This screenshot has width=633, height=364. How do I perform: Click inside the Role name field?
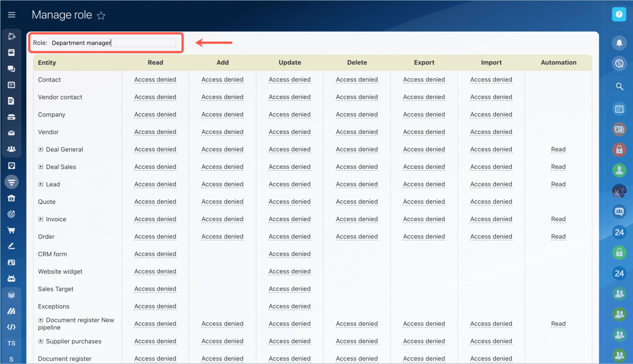[113, 43]
